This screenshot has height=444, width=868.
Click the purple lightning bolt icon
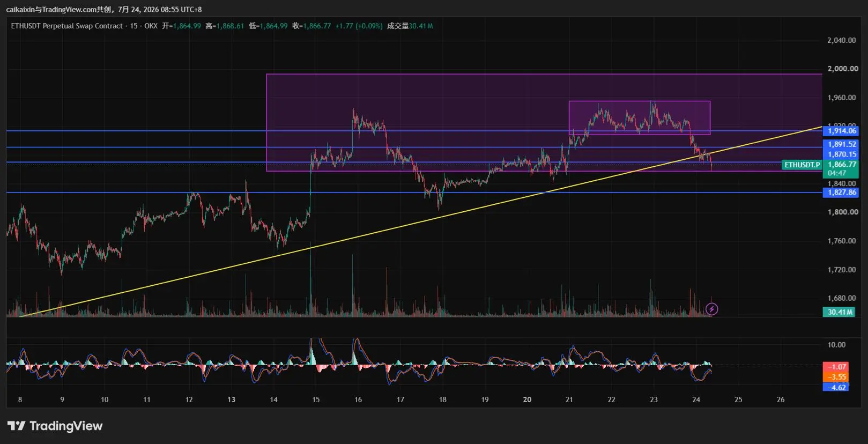[x=711, y=309]
